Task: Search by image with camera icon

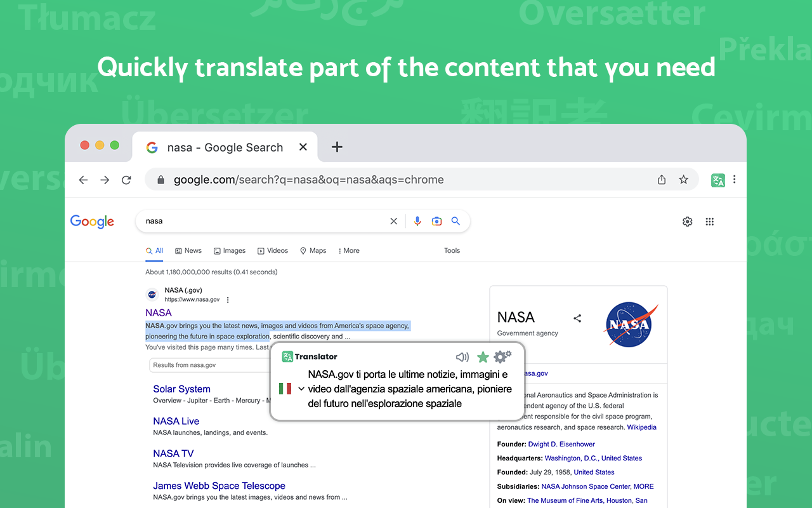Action: pyautogui.click(x=436, y=221)
